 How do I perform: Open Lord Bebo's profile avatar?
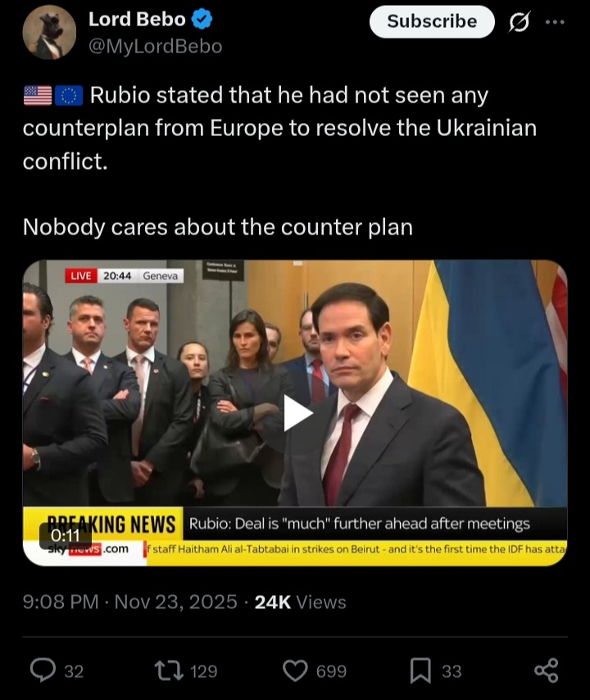tap(49, 33)
